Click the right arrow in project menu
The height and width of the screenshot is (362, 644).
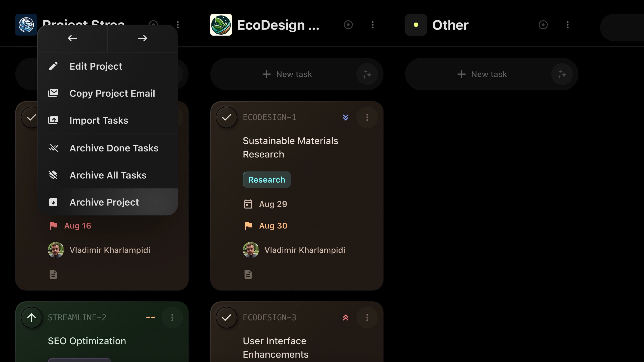coord(142,38)
